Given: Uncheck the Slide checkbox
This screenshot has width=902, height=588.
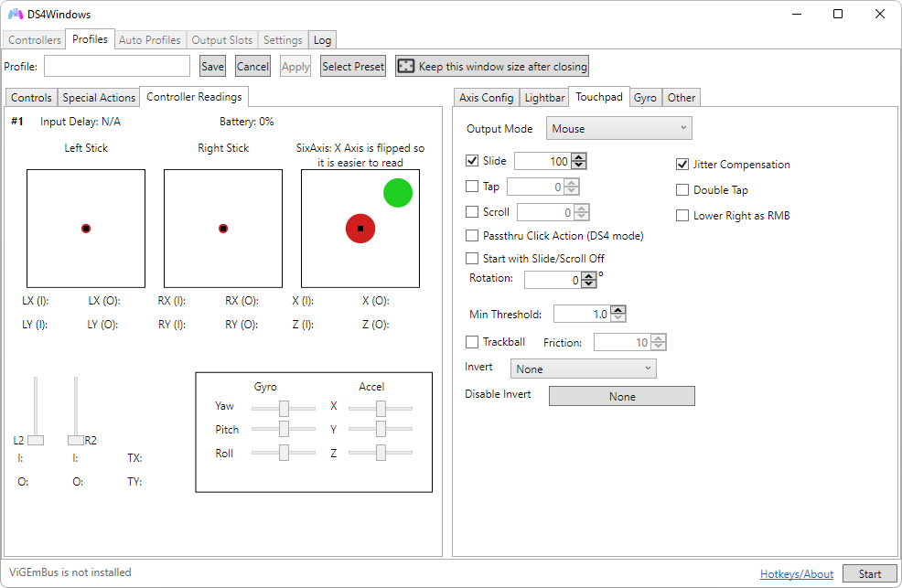Looking at the screenshot, I should 472,161.
